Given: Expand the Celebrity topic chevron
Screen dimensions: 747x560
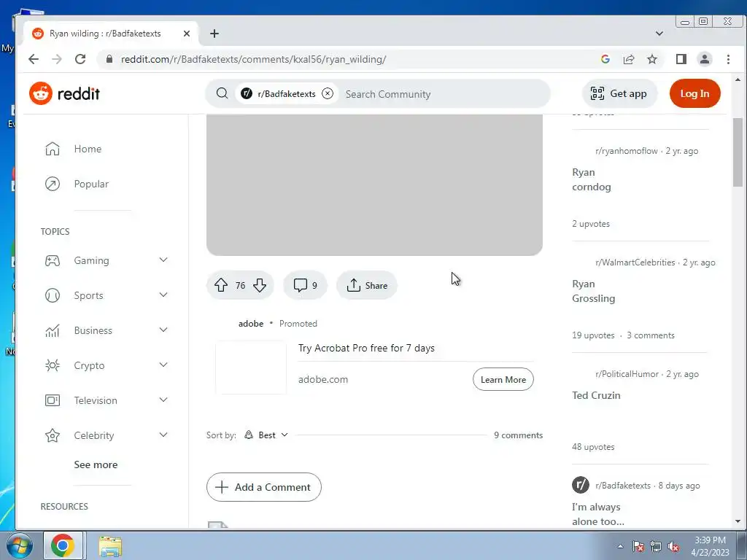Looking at the screenshot, I should 163,435.
